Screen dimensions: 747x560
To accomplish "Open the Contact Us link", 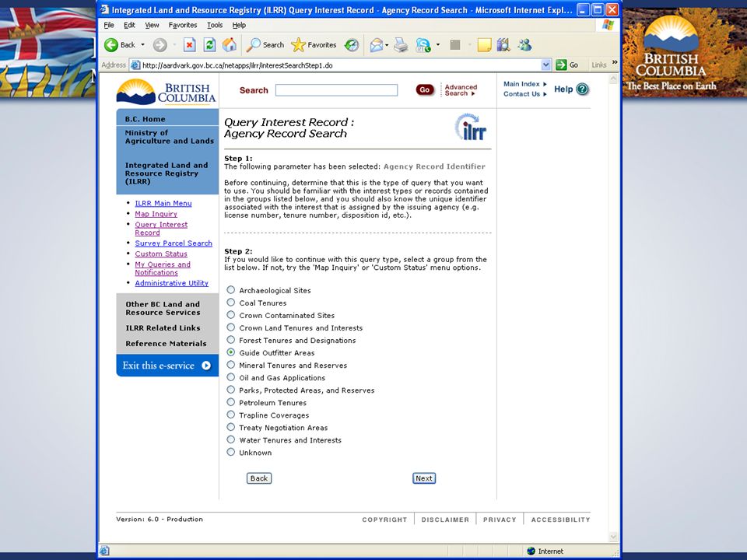I will click(x=524, y=94).
